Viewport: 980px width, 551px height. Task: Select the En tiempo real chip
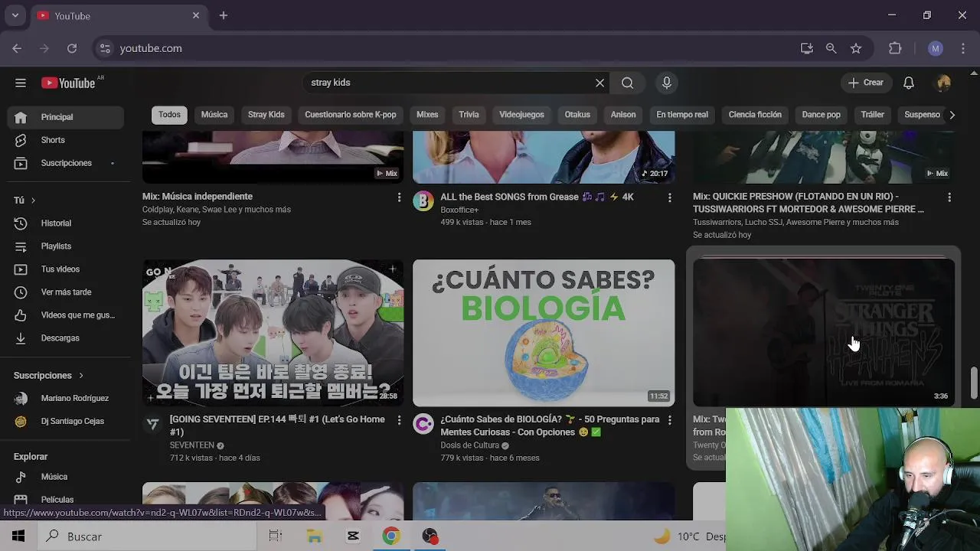(682, 115)
